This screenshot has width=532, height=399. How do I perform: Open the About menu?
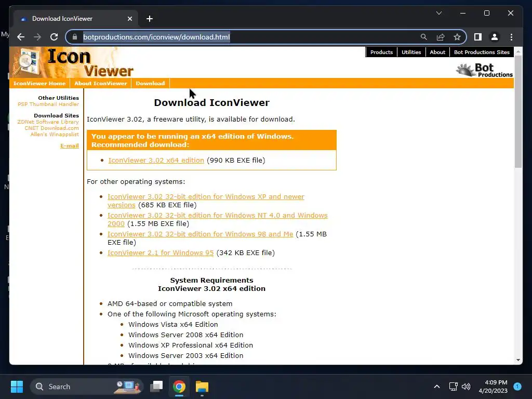[x=437, y=52]
